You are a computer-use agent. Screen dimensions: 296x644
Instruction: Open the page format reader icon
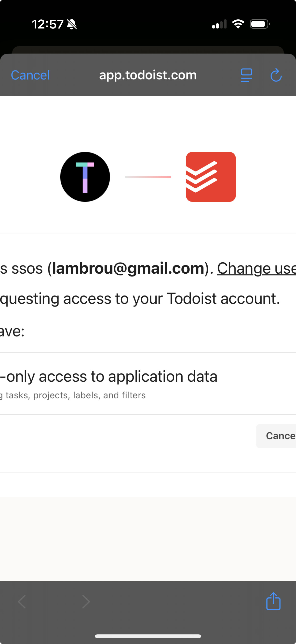246,75
